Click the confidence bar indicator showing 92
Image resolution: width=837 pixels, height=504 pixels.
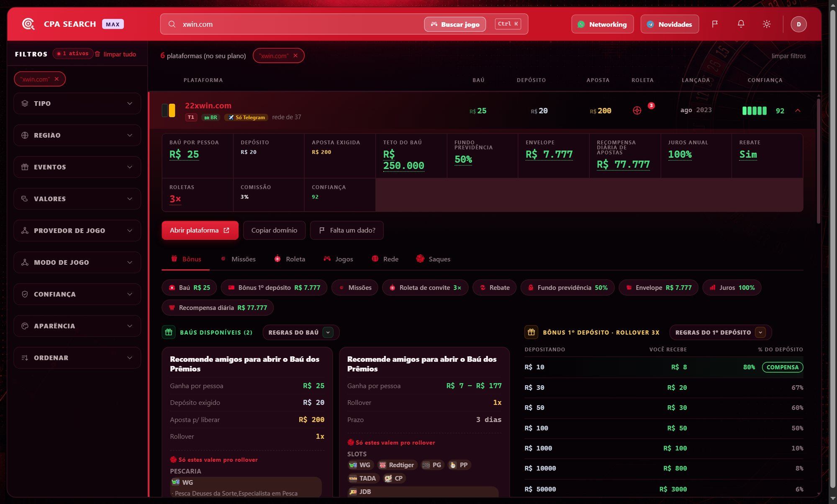click(x=755, y=111)
